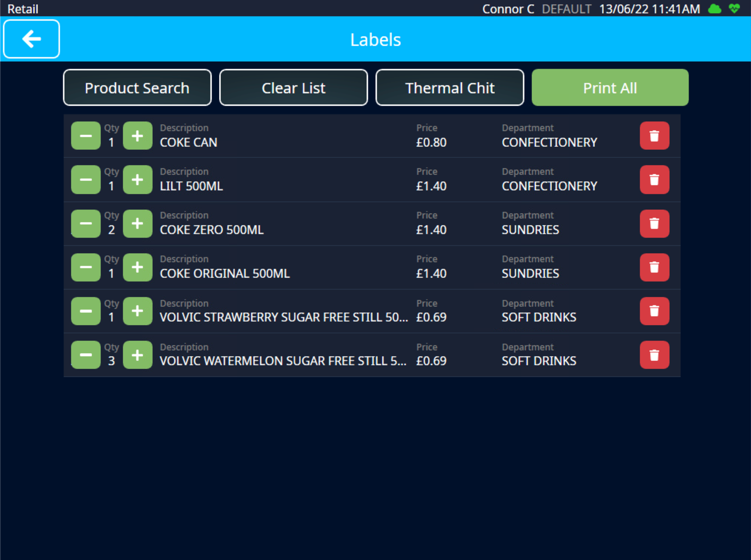The height and width of the screenshot is (560, 751).
Task: Click the Connor C user name
Action: click(x=508, y=9)
